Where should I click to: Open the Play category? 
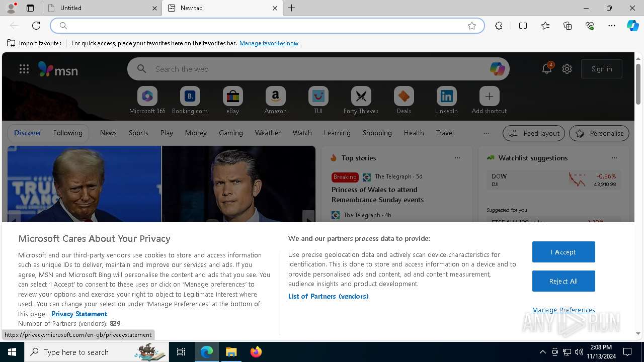coord(167,133)
